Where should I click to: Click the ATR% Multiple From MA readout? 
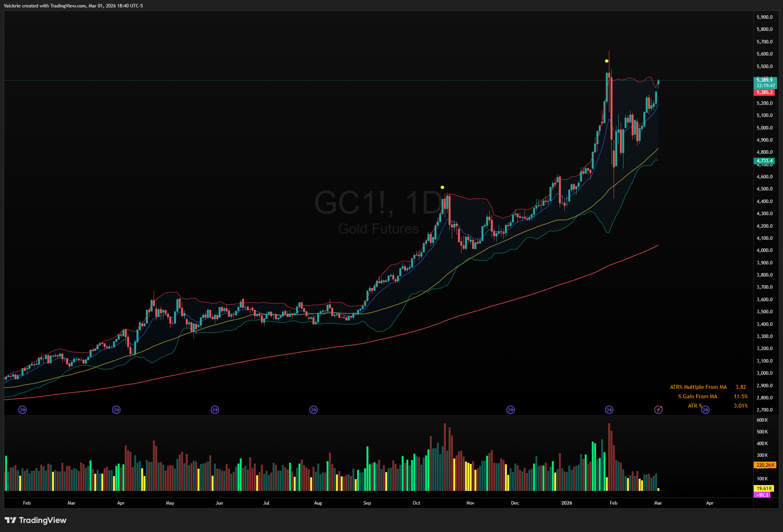[698, 387]
